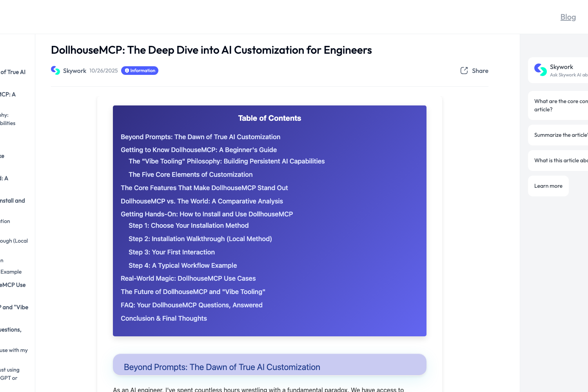The width and height of the screenshot is (588, 392).
Task: Jump to "Conclusion & Final Thoughts"
Action: point(164,318)
